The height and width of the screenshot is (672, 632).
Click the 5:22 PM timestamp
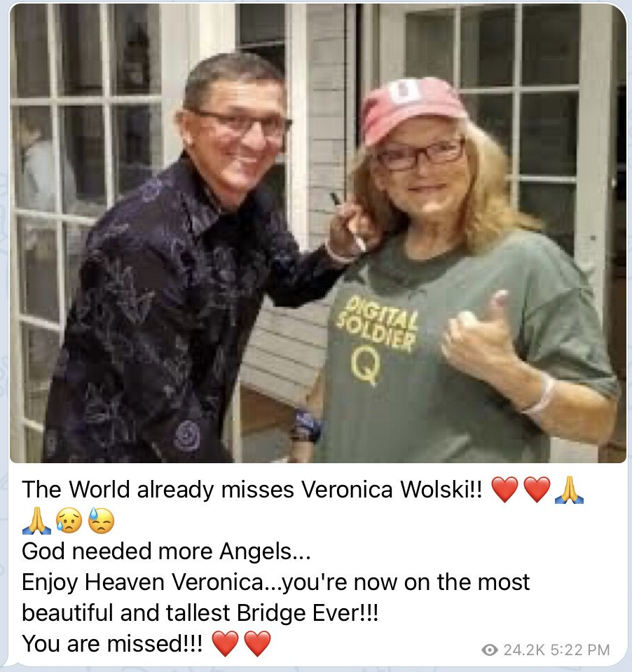[579, 650]
